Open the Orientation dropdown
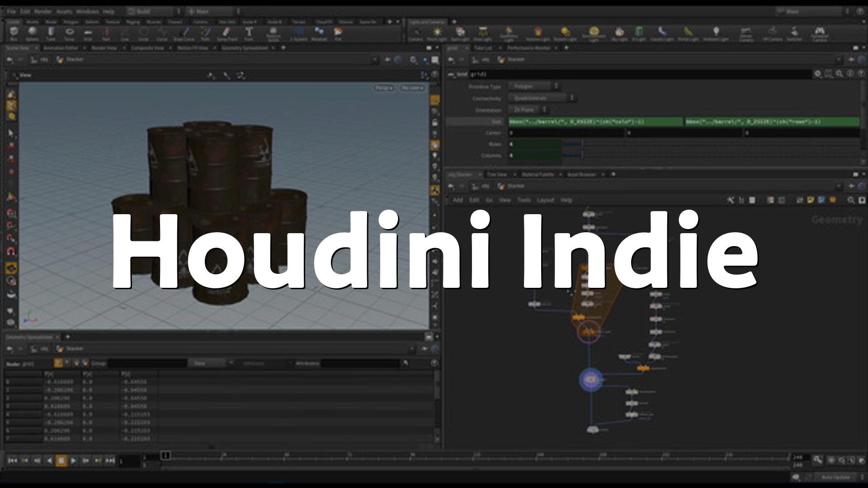Viewport: 868px width, 488px height. 528,110
